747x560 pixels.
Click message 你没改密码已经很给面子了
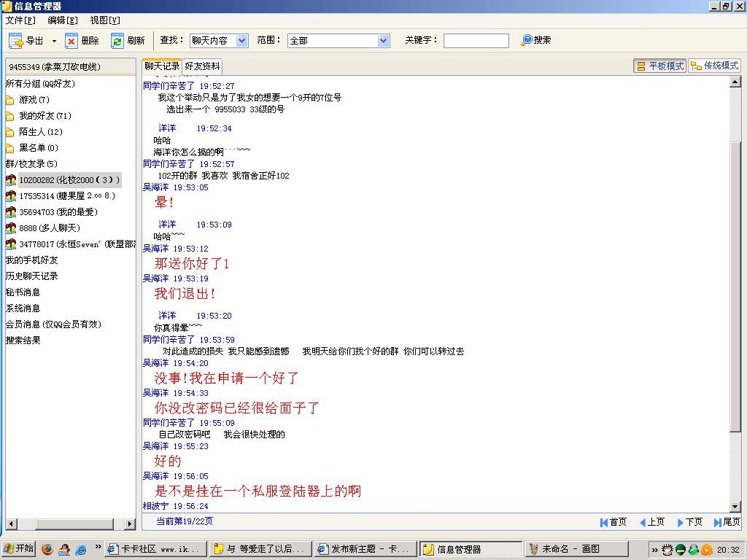[236, 408]
